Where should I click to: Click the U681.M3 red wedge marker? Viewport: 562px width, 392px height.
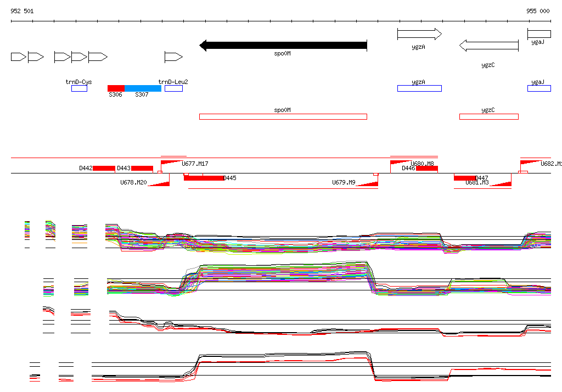click(x=501, y=183)
